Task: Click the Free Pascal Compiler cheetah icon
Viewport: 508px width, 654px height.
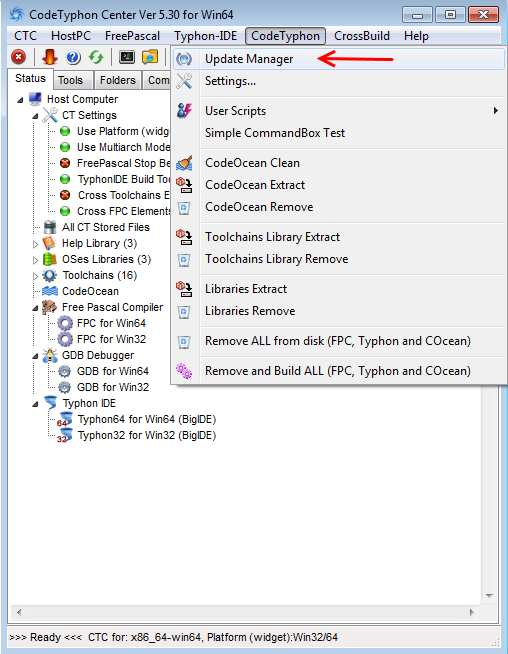Action: coord(50,307)
